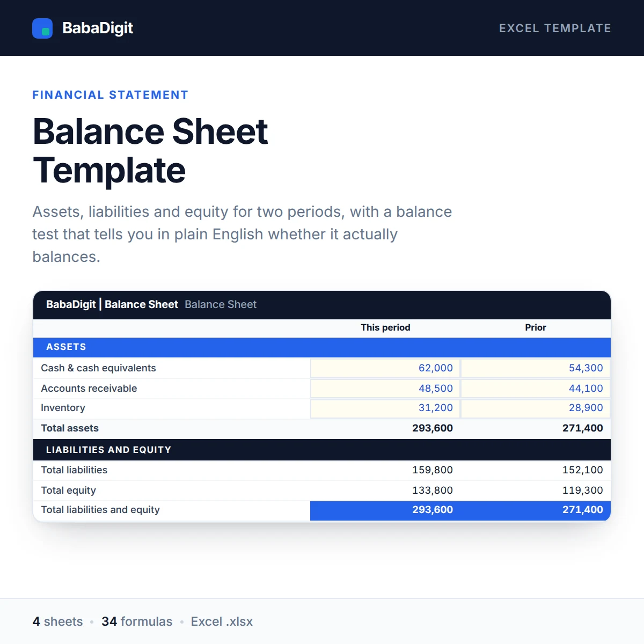Edit the Cash this-period cell 62,000
This screenshot has width=644, height=644.
click(385, 368)
